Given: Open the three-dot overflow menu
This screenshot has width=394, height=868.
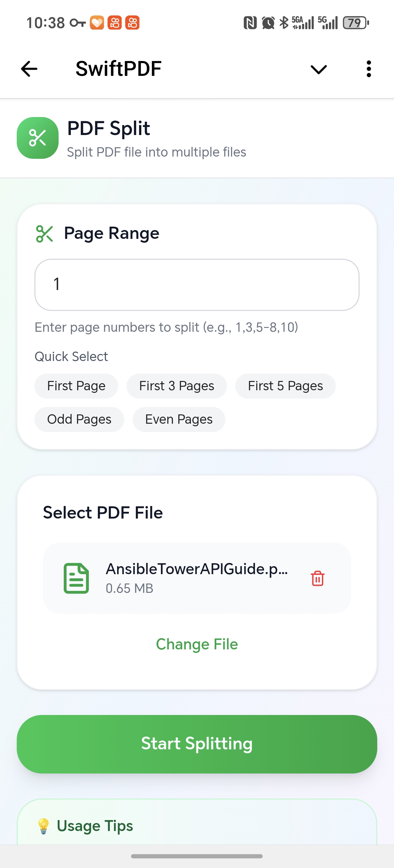Looking at the screenshot, I should 369,69.
